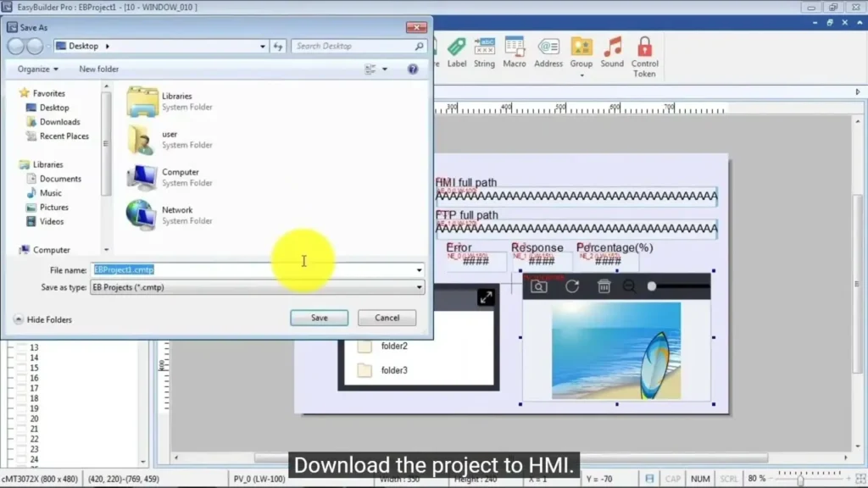
Task: Click the rotate icon in picture viewer
Action: click(572, 286)
